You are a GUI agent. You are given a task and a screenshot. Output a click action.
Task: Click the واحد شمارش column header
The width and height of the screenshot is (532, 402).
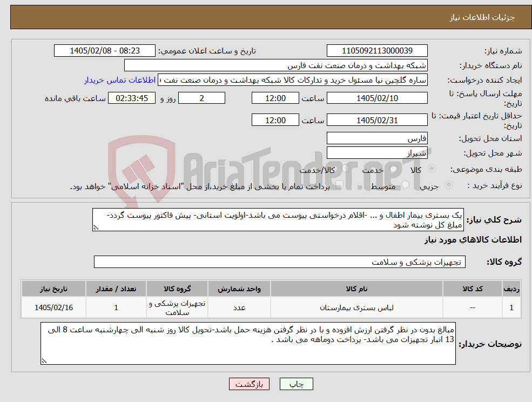pyautogui.click(x=239, y=289)
